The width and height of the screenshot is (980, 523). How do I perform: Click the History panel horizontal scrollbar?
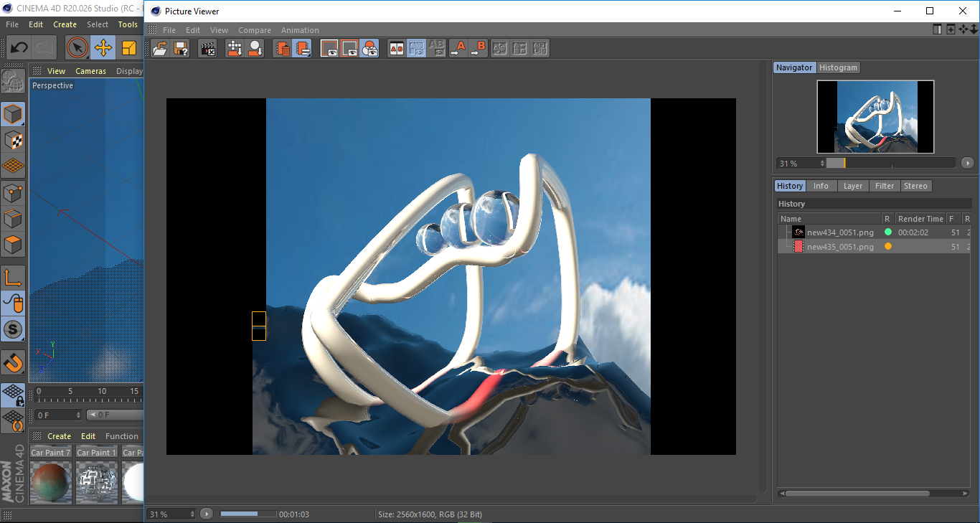click(x=857, y=494)
